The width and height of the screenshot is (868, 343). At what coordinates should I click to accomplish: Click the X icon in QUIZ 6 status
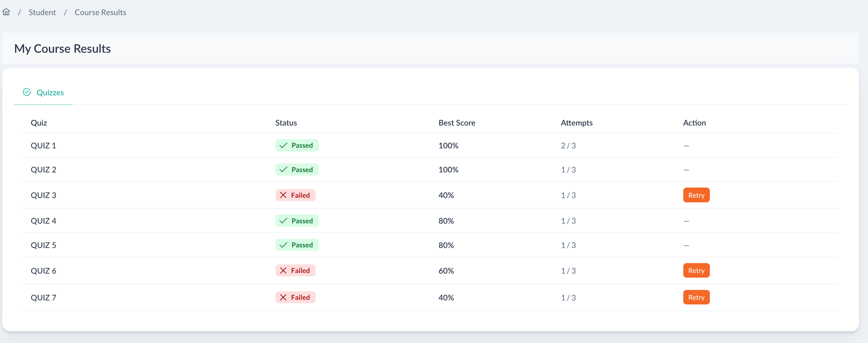pos(283,271)
